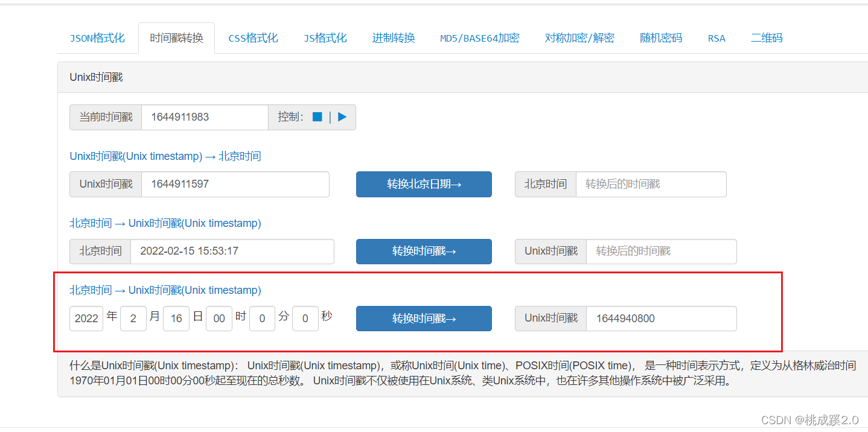Click the hour field showing 00
This screenshot has height=432, width=868.
tap(219, 318)
